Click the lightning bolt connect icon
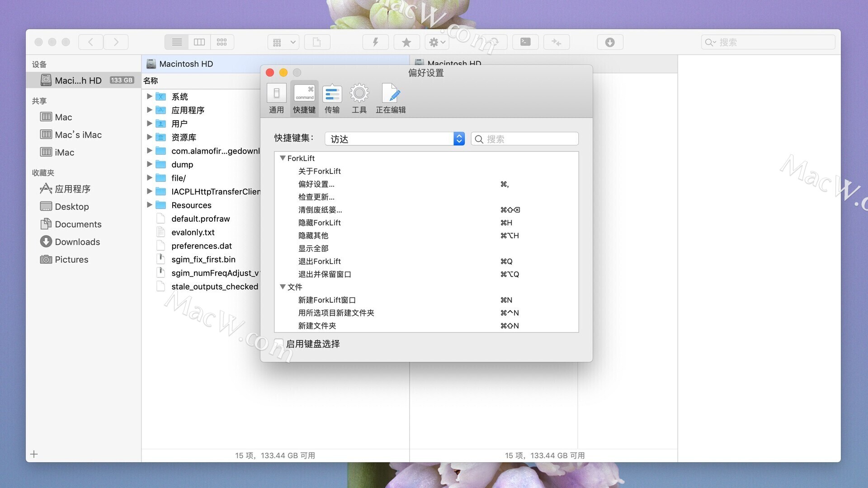The height and width of the screenshot is (488, 868). (x=375, y=42)
